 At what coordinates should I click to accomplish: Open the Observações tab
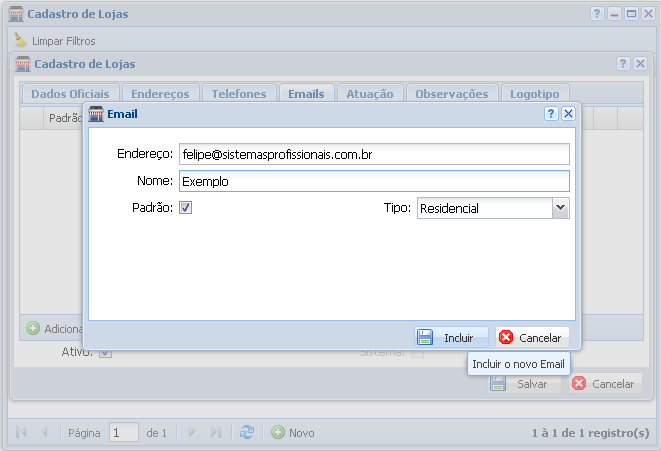coord(451,94)
